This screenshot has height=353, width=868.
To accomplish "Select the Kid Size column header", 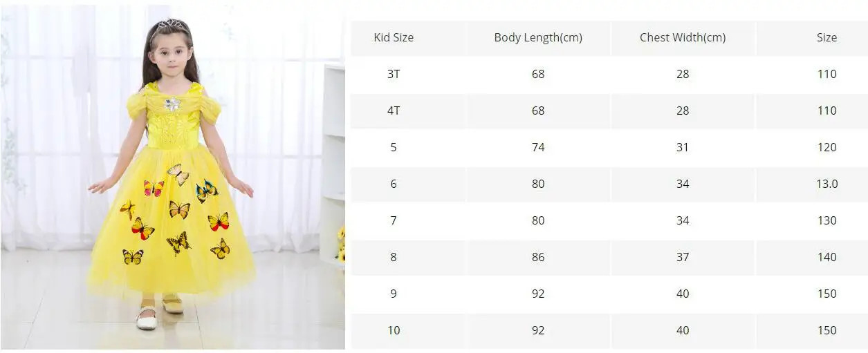I will click(x=394, y=37).
